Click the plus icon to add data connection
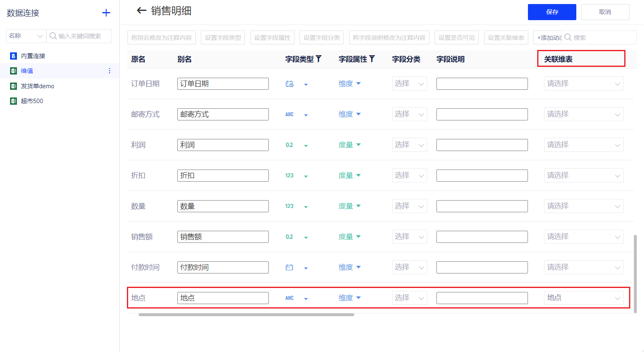 tap(106, 13)
